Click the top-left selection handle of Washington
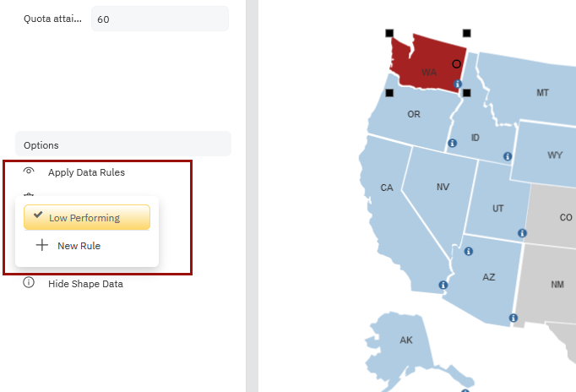The image size is (576, 392). (389, 33)
